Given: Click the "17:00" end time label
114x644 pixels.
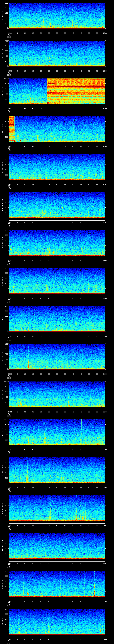Looking at the screenshot, I should pos(105,109).
